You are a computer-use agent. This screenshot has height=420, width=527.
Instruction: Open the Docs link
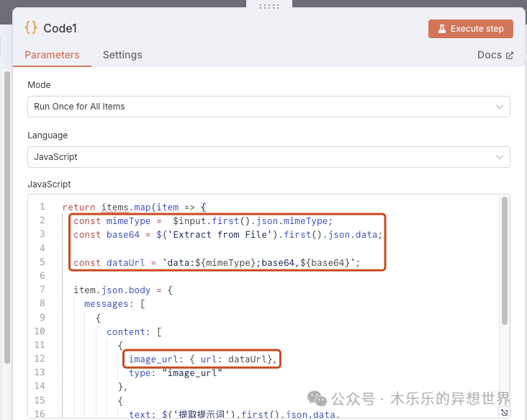click(x=495, y=55)
